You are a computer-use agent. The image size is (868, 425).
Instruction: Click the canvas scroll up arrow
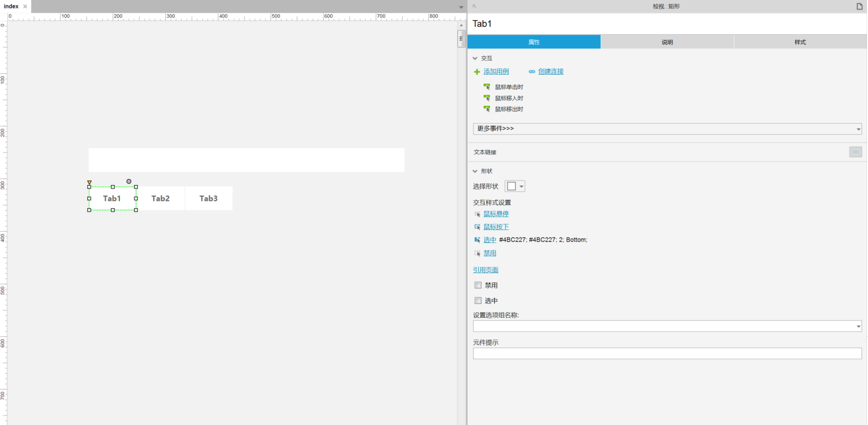click(461, 25)
